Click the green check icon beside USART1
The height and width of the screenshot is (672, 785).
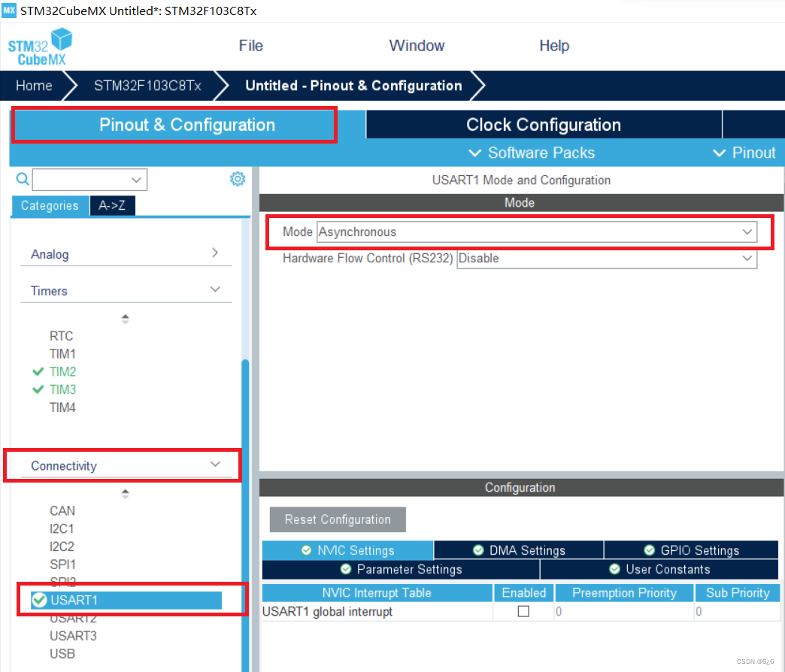tap(39, 600)
